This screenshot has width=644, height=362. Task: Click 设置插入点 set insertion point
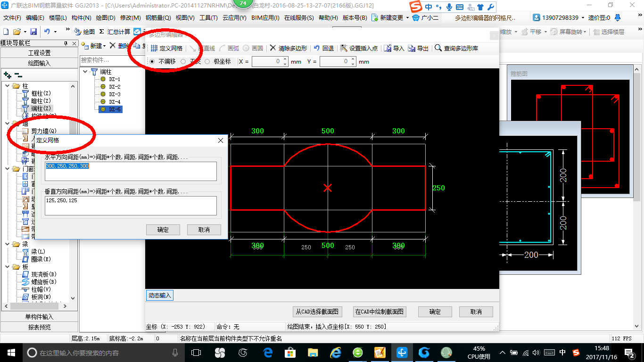359,48
